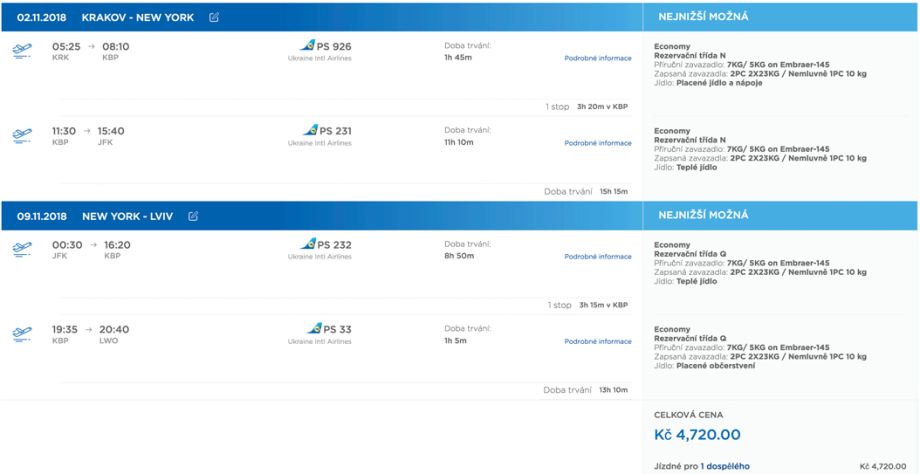
Task: Select the Nejnižší možná header for the return flight
Action: (x=702, y=215)
